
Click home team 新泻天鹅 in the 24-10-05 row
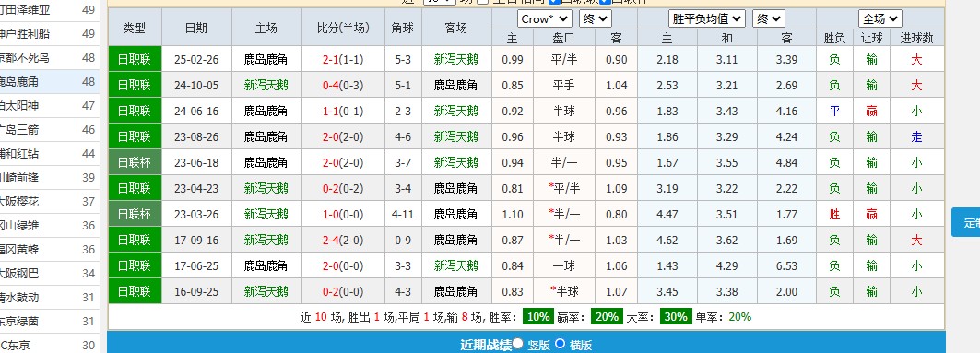point(266,85)
